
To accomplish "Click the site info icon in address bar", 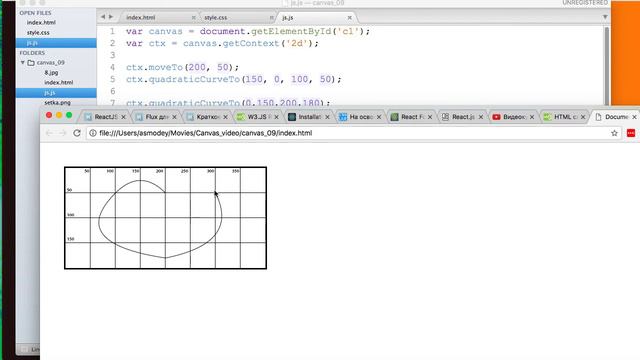I will click(x=93, y=133).
